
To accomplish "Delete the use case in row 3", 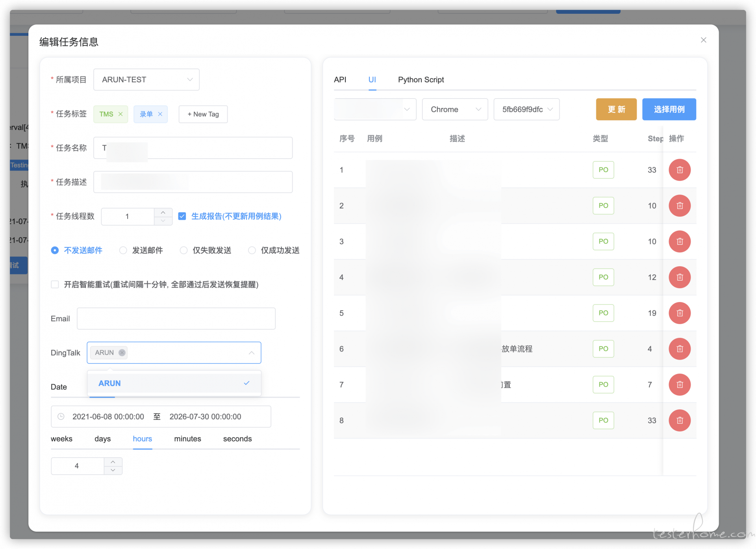I will click(680, 241).
